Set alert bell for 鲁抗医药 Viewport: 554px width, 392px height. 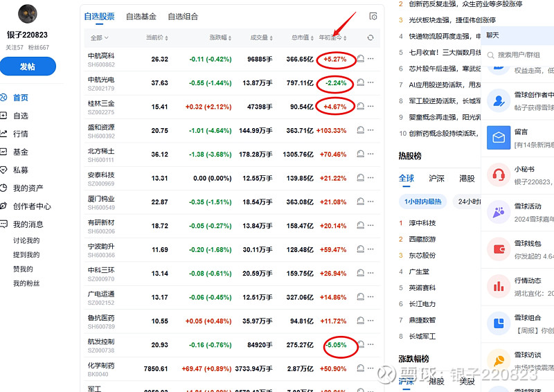pyautogui.click(x=360, y=321)
